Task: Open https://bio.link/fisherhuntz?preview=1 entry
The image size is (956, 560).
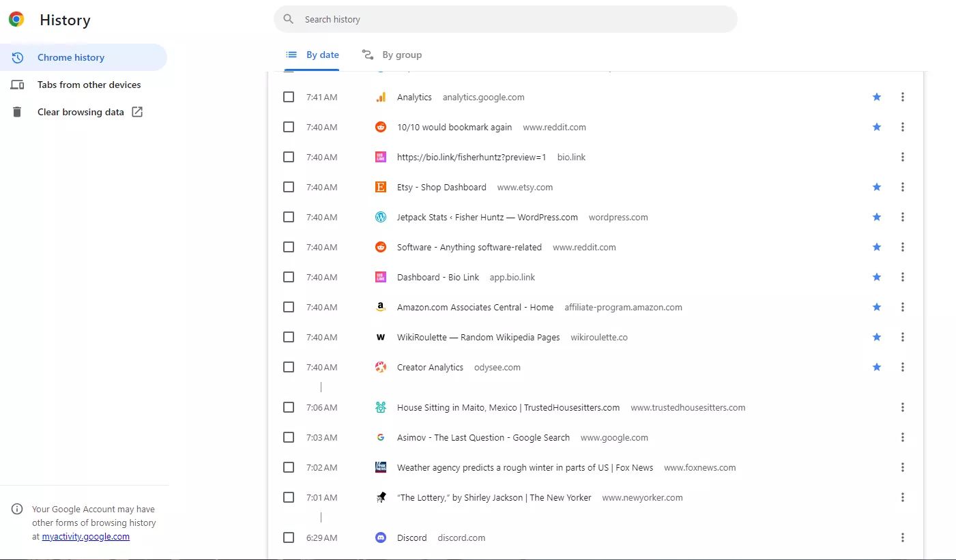Action: tap(472, 157)
